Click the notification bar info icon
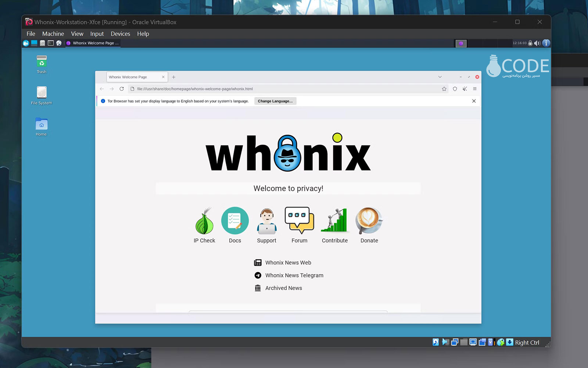Screen dimensions: 588x368 103,101
